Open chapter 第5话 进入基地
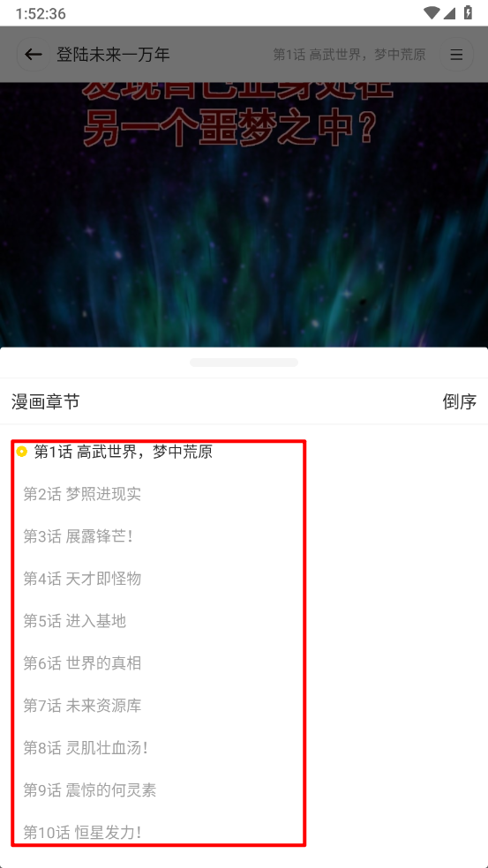Viewport: 488px width, 868px height. click(75, 620)
